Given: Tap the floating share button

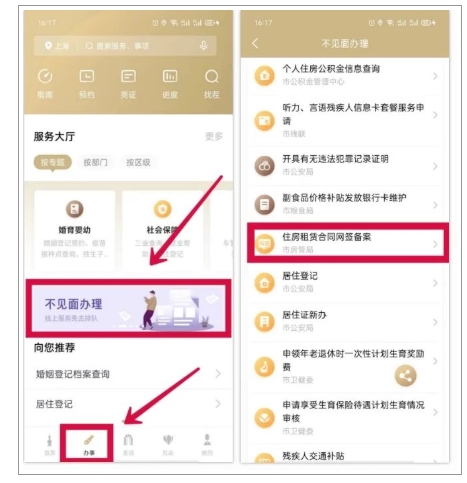Looking at the screenshot, I should click(x=405, y=376).
